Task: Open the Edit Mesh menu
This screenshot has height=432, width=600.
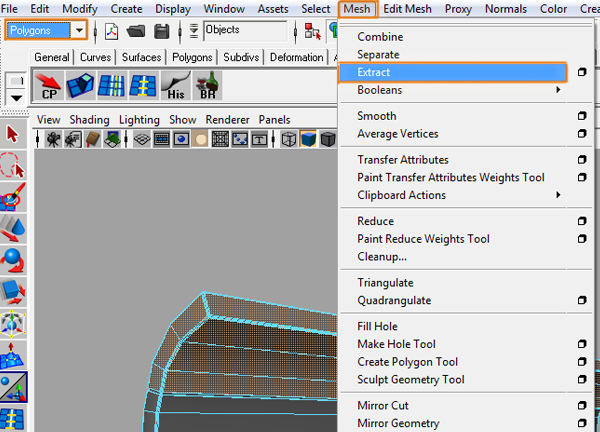Action: 407,9
